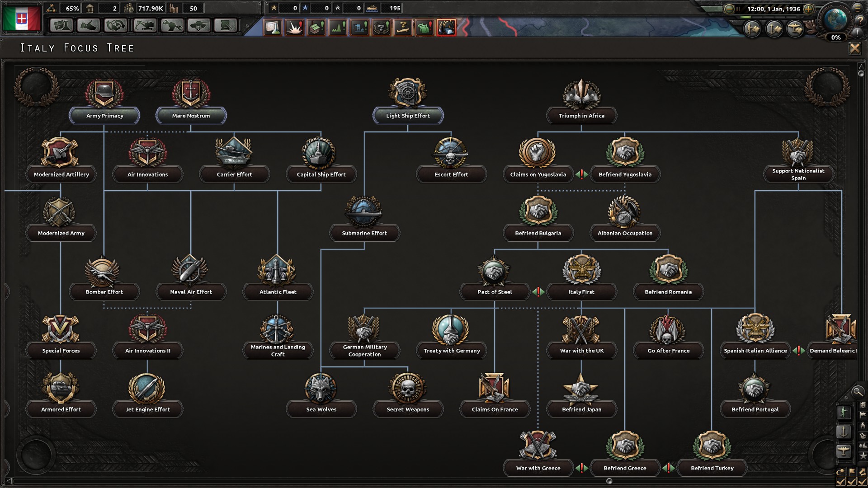Select the Jet Engine Effort focus
868x488 pixels.
148,395
